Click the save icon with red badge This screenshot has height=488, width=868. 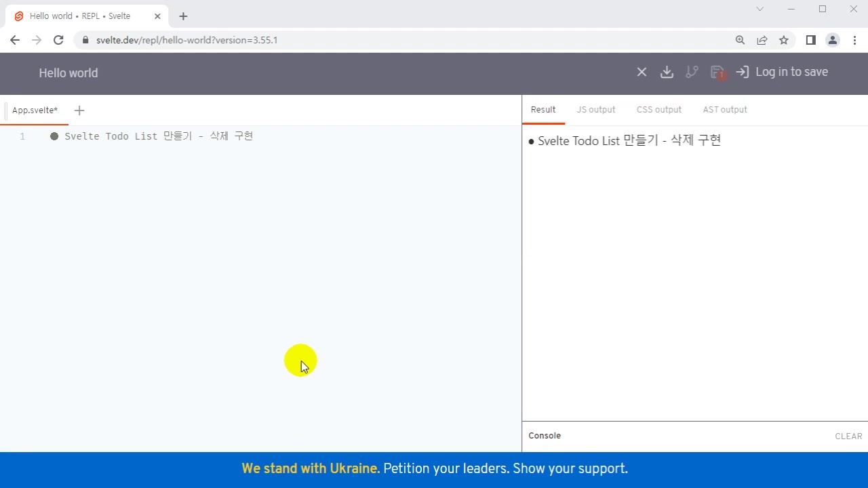click(x=717, y=72)
